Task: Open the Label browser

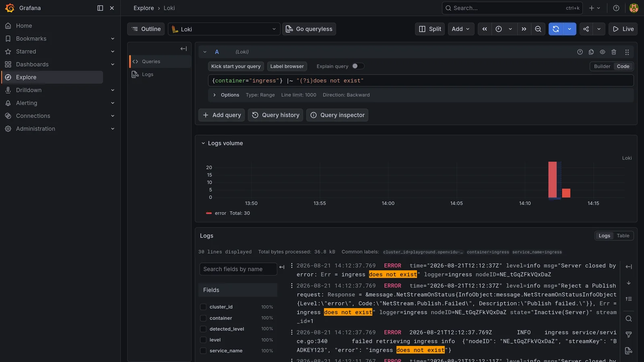Action: [x=287, y=66]
